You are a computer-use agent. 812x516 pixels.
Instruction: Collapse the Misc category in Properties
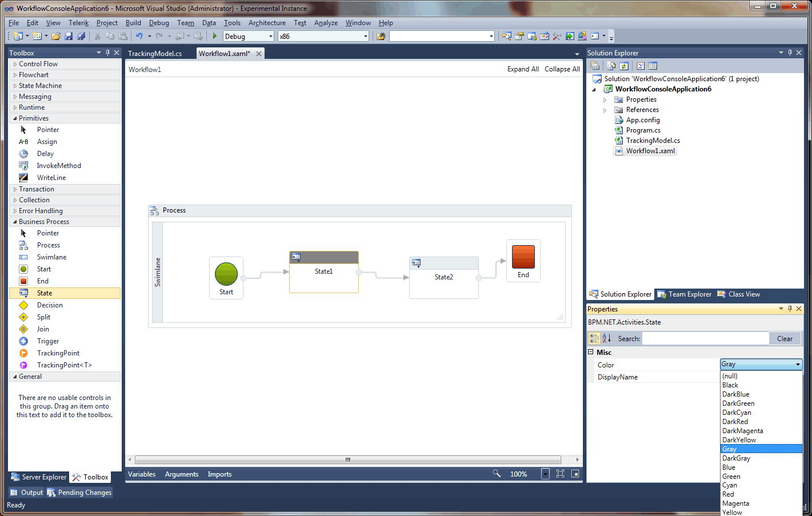click(591, 352)
